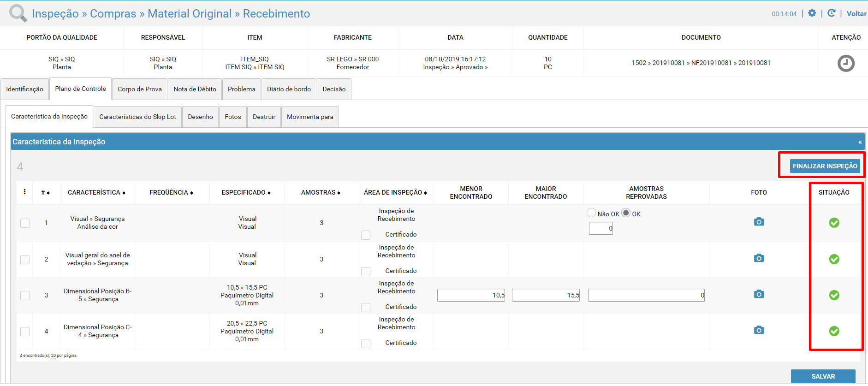Sort by CARACTERÍSTICA column header
Screen dimensions: 868x386
pyautogui.click(x=96, y=192)
